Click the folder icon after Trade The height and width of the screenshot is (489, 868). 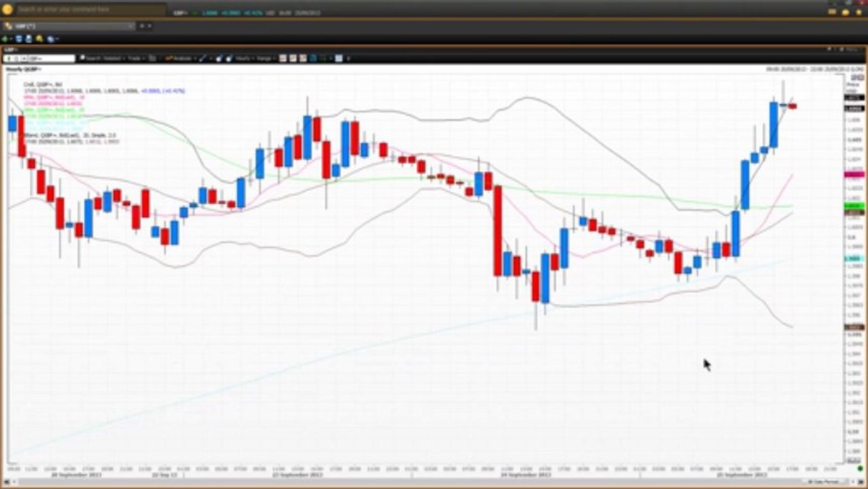click(x=152, y=58)
